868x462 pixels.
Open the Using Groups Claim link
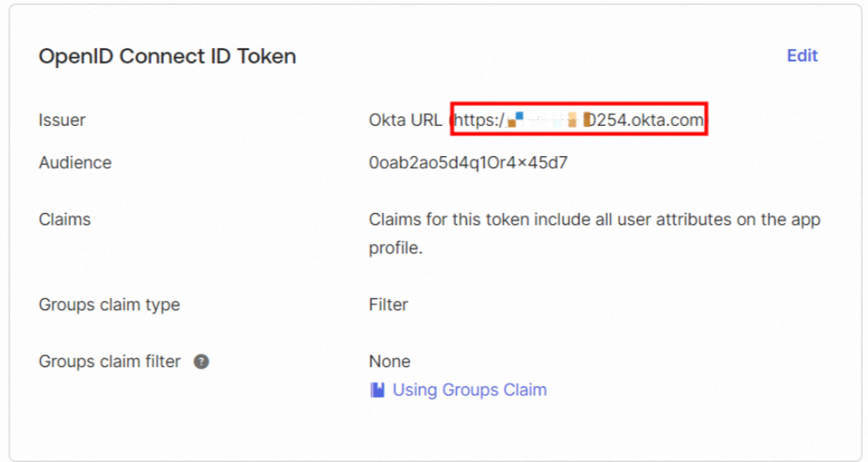(469, 390)
